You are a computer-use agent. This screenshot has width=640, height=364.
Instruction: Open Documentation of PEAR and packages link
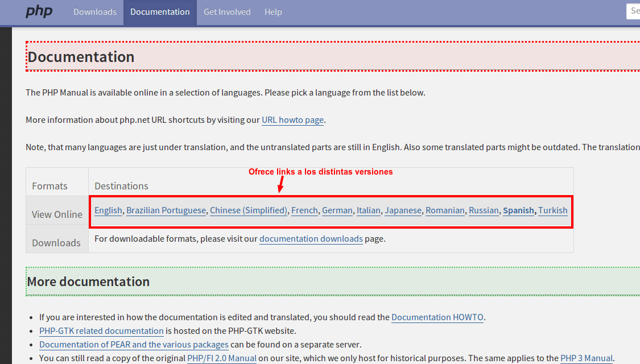click(134, 345)
